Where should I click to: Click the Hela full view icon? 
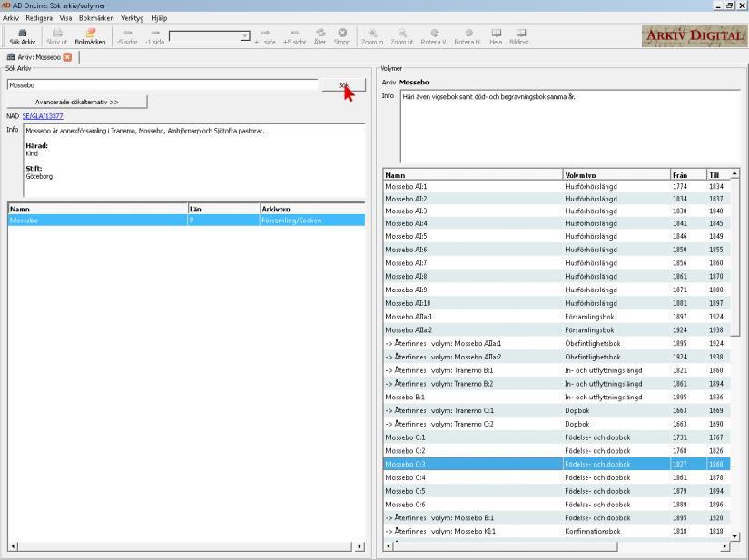[x=496, y=37]
